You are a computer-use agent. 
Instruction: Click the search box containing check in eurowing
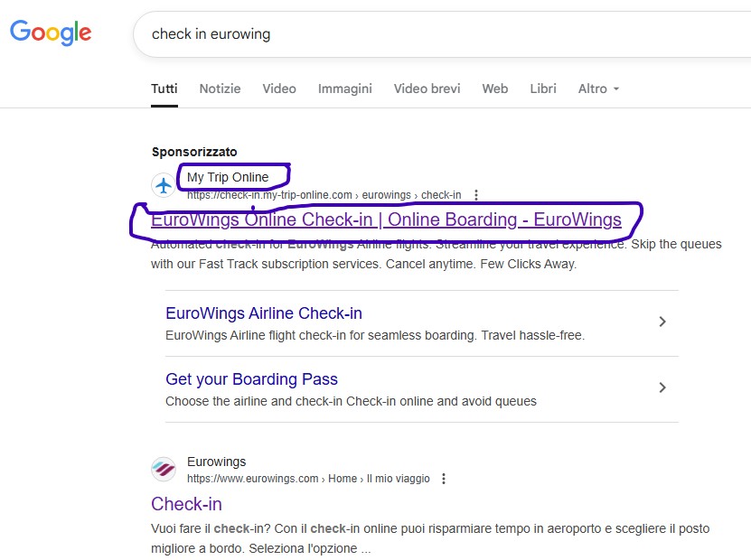click(x=441, y=34)
